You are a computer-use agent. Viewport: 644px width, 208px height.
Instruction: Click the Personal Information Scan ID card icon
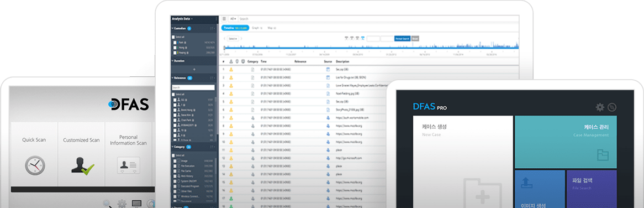point(129,165)
